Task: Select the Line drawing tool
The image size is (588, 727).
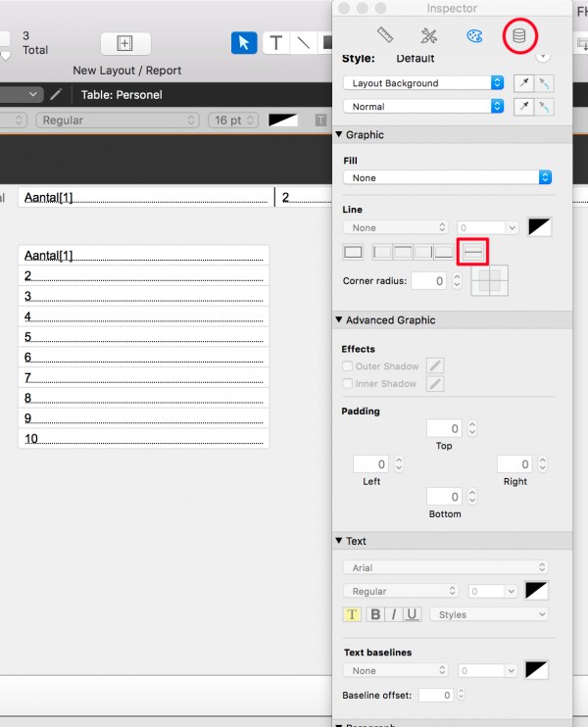Action: pos(303,43)
